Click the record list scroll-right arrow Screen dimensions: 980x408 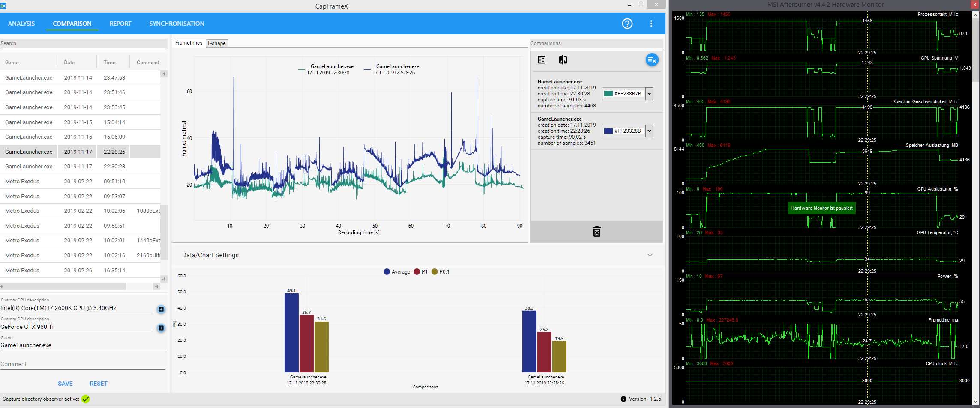point(156,286)
